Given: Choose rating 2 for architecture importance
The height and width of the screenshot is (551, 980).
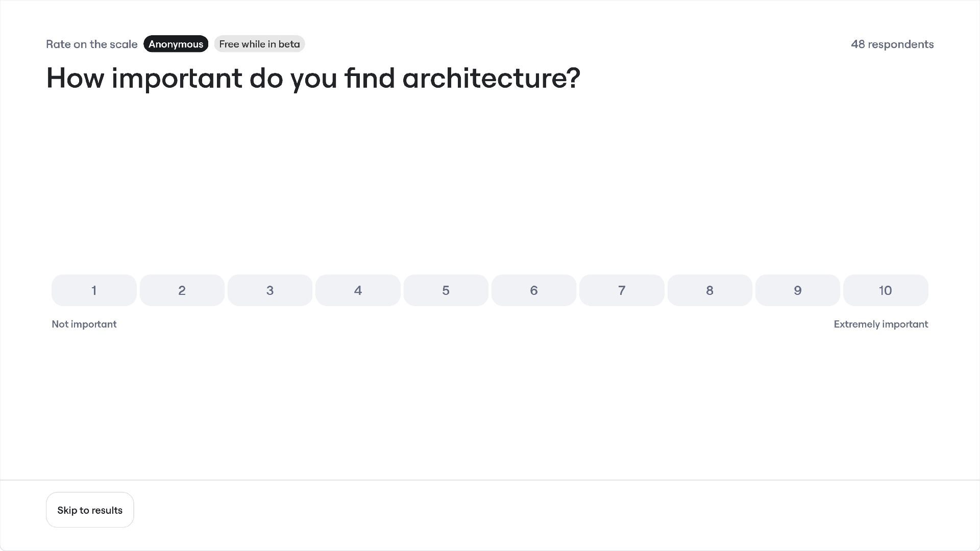Looking at the screenshot, I should pos(182,290).
